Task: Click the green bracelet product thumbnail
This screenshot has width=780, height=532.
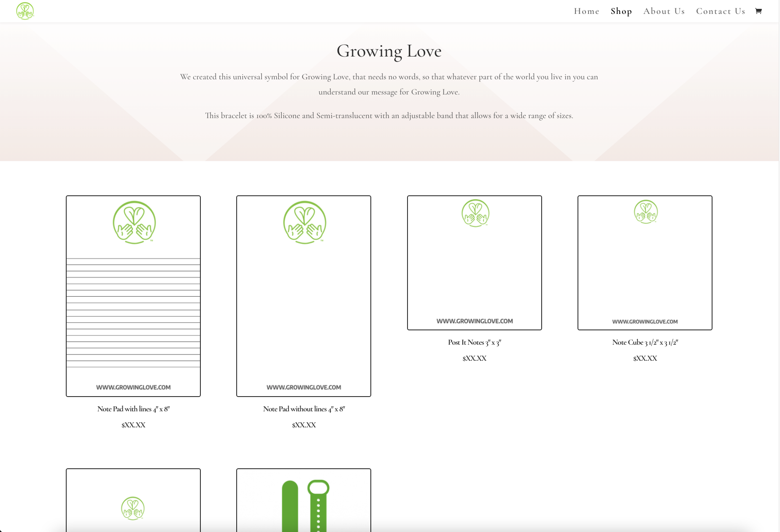Action: (x=304, y=502)
